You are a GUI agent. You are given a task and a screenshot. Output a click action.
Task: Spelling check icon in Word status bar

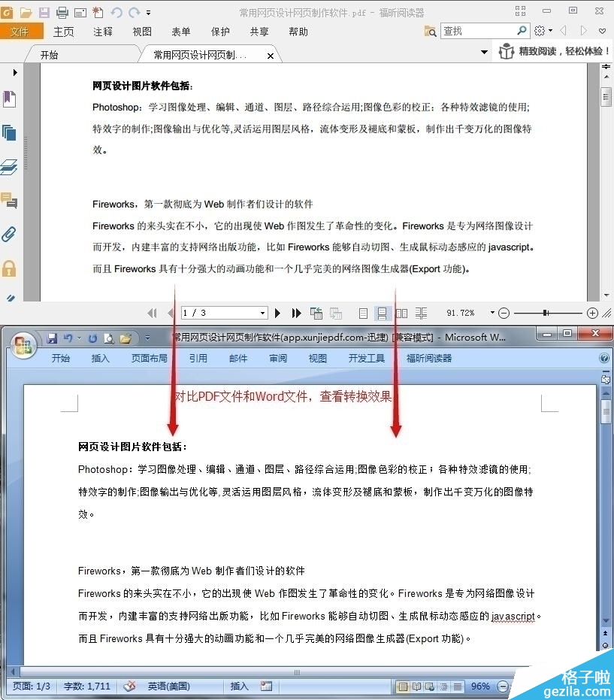pos(129,686)
